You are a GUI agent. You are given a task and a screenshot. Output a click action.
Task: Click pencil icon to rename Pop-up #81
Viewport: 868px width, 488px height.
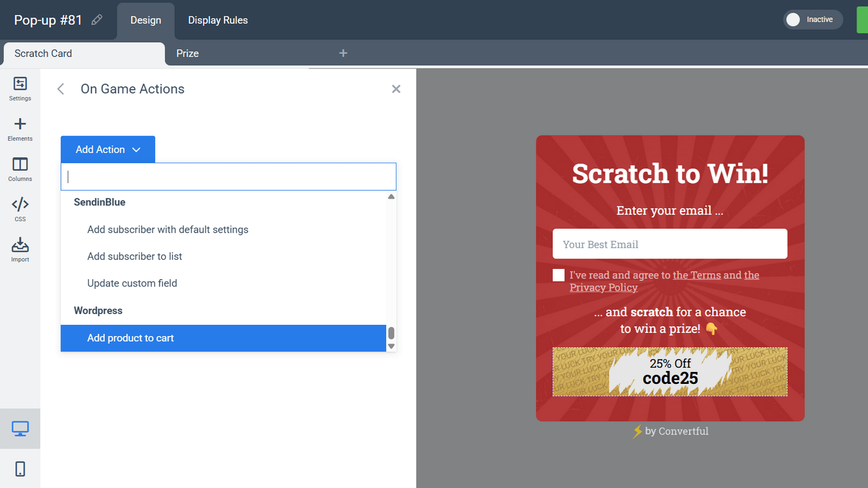pyautogui.click(x=97, y=20)
